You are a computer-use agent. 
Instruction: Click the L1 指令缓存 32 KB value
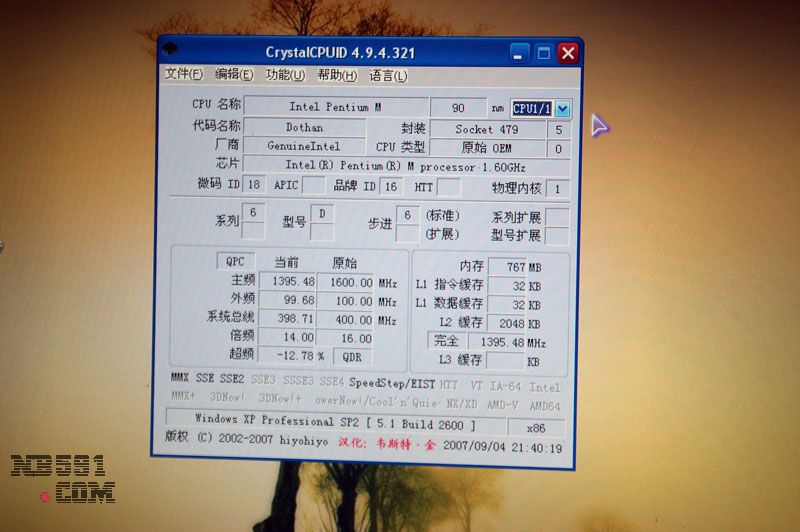tap(507, 286)
